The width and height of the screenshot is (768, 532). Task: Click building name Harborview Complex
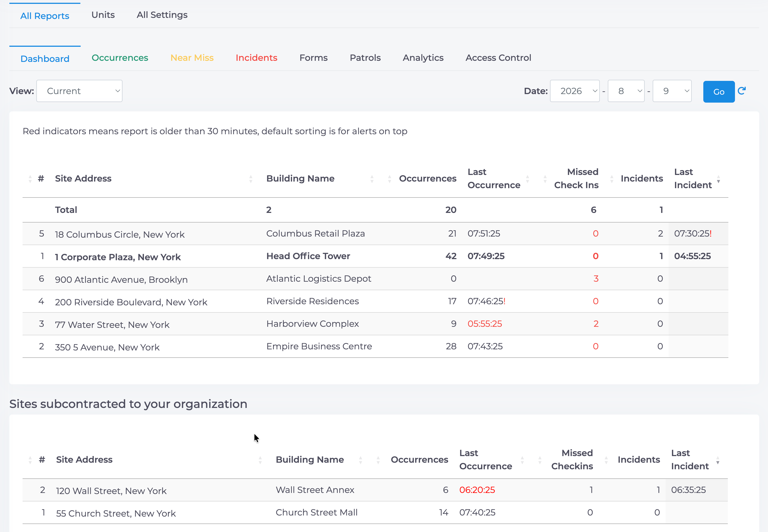[312, 324]
